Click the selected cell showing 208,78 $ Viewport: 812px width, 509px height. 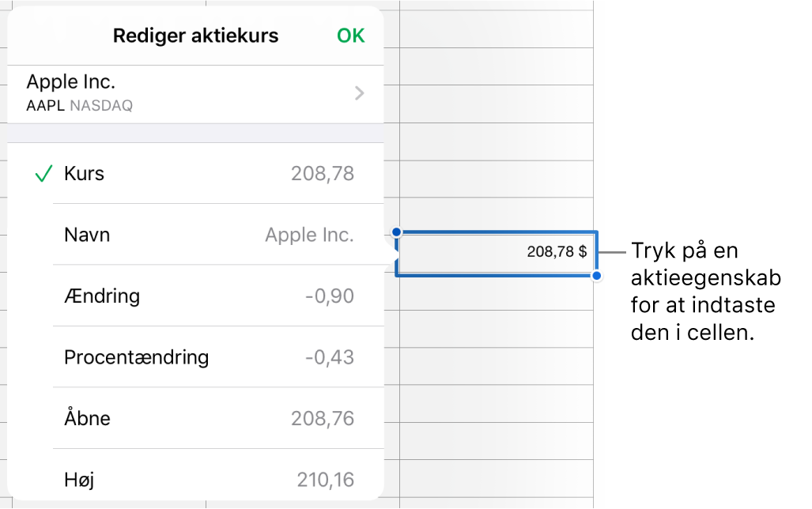[497, 253]
